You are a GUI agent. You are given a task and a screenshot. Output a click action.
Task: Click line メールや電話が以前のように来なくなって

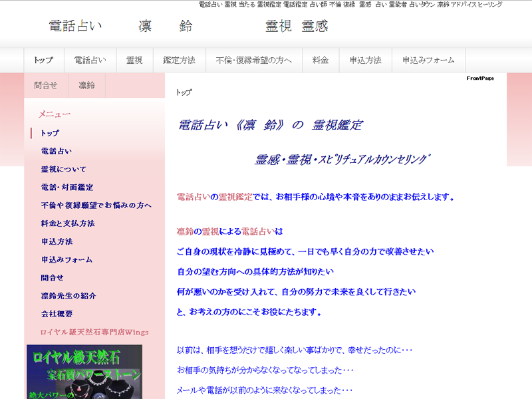click(265, 390)
